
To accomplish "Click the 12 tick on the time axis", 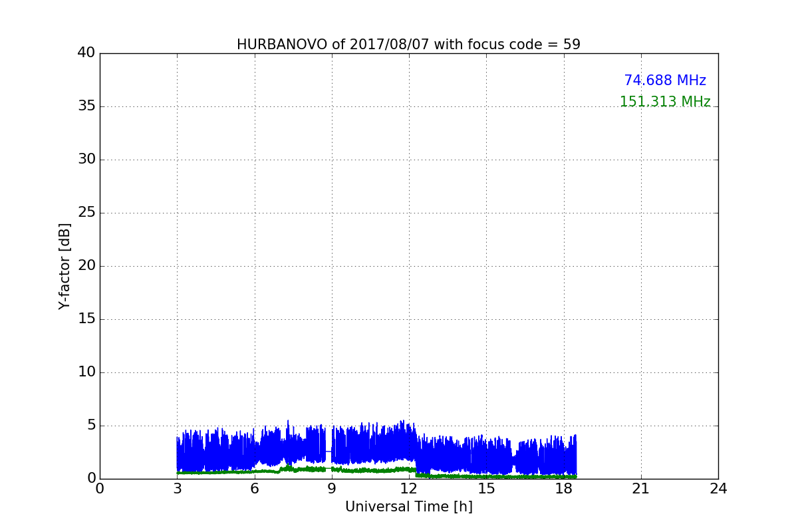I will [409, 489].
